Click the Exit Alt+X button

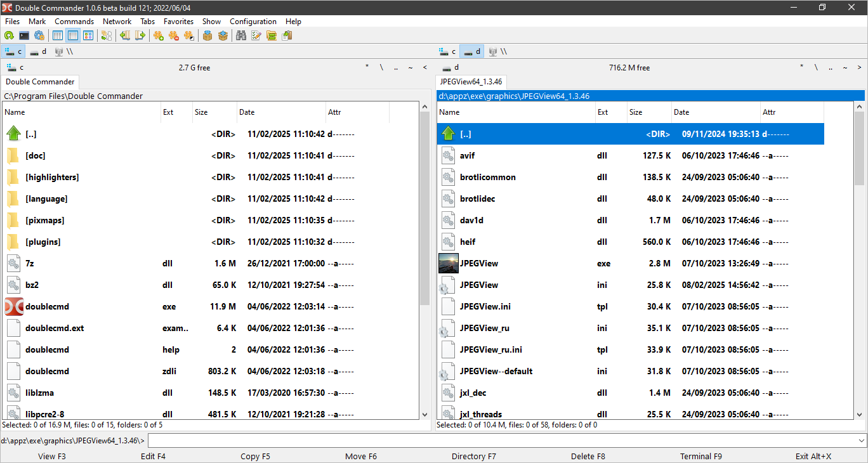click(813, 456)
